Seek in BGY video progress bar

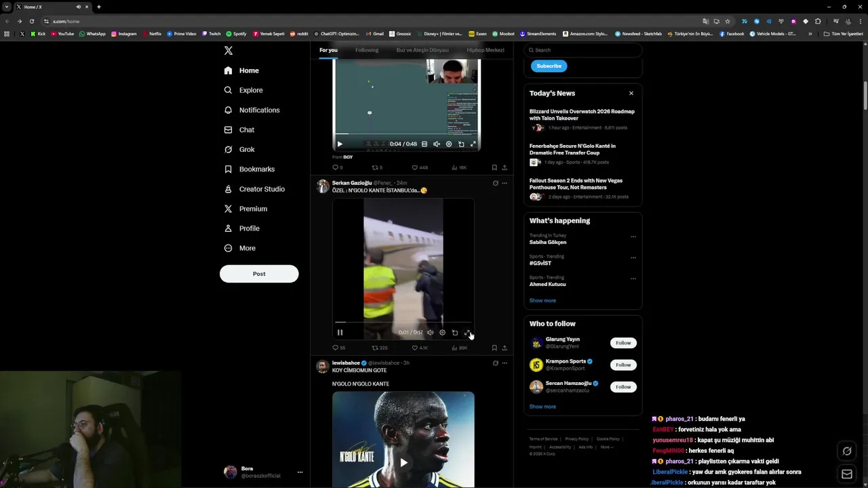(406, 134)
